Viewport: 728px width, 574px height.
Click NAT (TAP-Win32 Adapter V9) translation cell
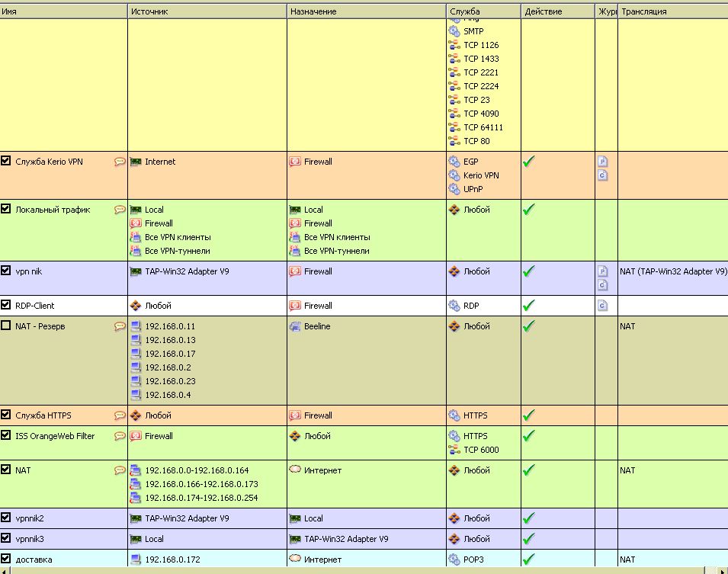673,271
